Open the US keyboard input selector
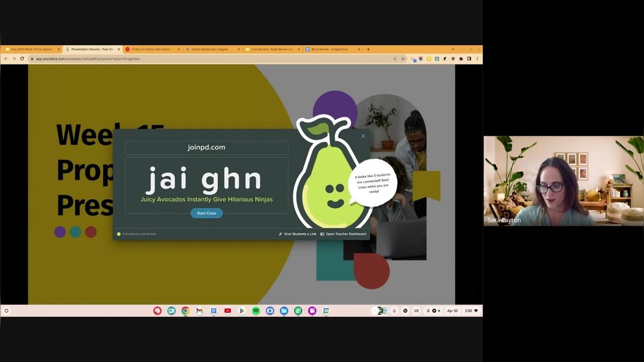Image resolution: width=644 pixels, height=362 pixels. coord(416,310)
